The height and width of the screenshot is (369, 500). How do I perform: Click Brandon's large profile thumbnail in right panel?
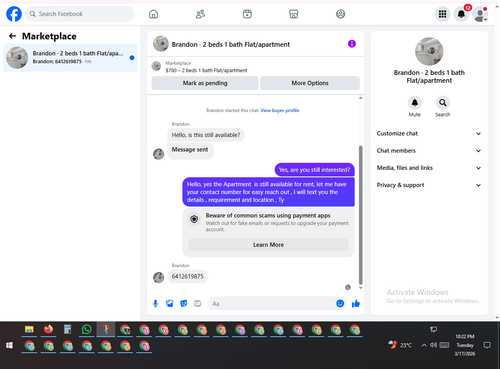[429, 51]
